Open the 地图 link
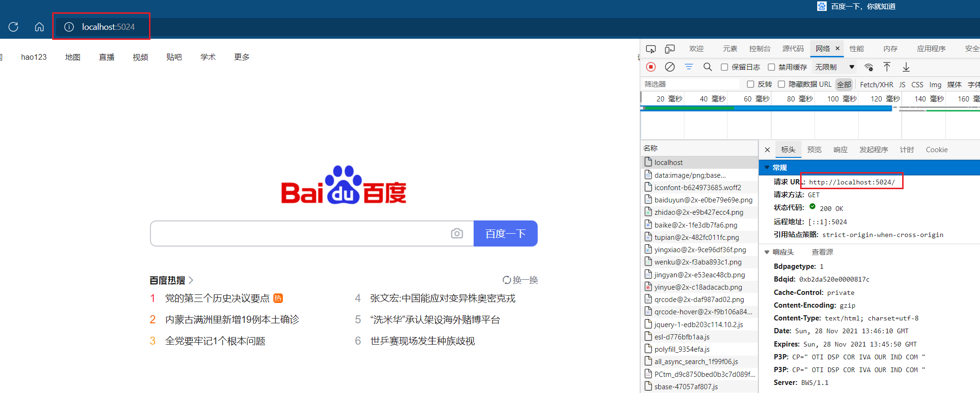The height and width of the screenshot is (393, 980). pos(73,57)
